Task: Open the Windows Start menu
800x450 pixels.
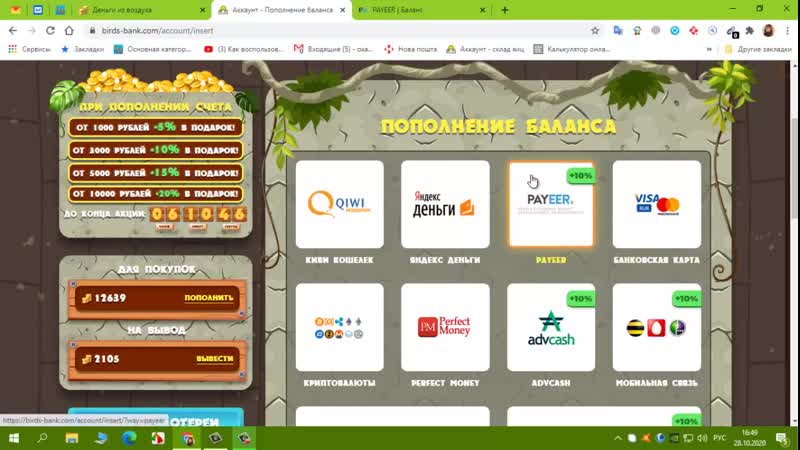Action: [14, 438]
